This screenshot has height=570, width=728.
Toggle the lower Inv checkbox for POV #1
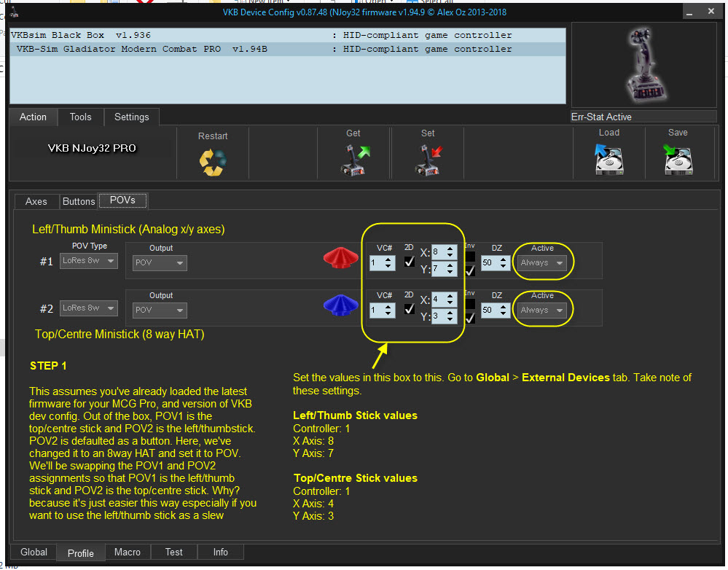[470, 270]
